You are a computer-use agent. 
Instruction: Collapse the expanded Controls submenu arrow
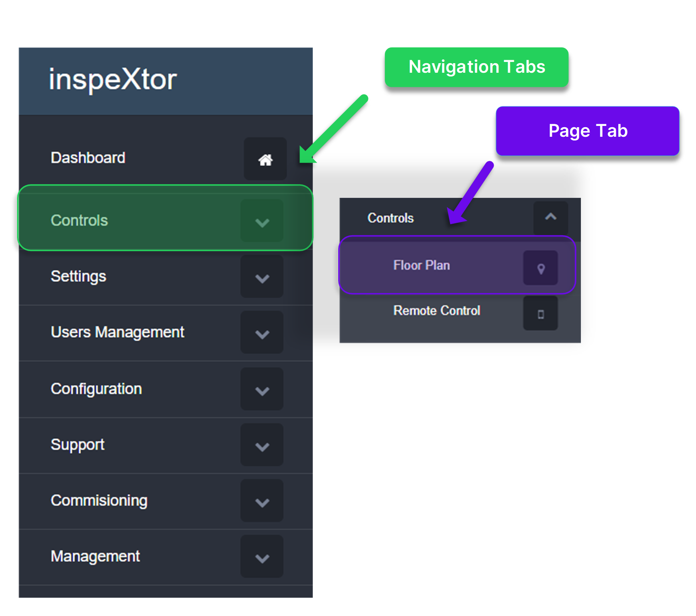(551, 217)
